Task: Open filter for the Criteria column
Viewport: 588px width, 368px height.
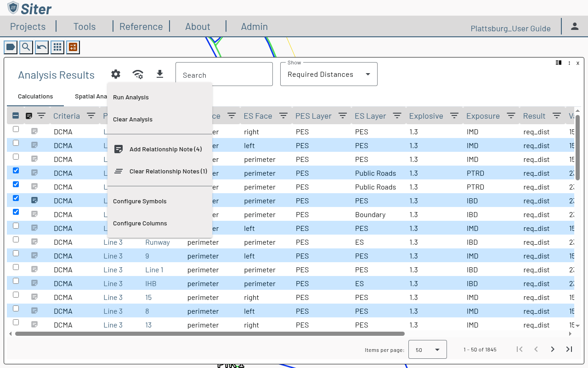Action: click(x=91, y=116)
